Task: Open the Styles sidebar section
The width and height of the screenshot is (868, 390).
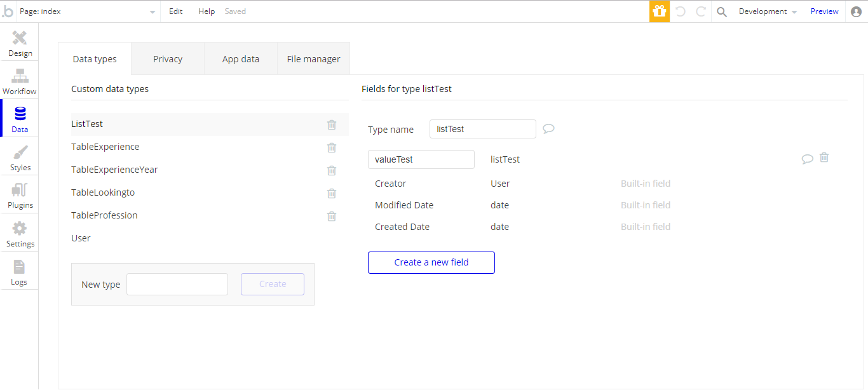Action: [x=20, y=158]
